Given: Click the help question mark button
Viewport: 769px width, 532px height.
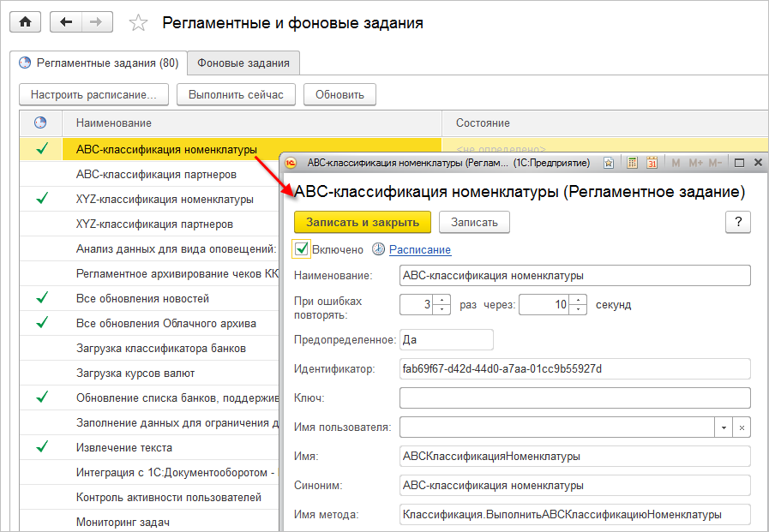Looking at the screenshot, I should point(737,223).
